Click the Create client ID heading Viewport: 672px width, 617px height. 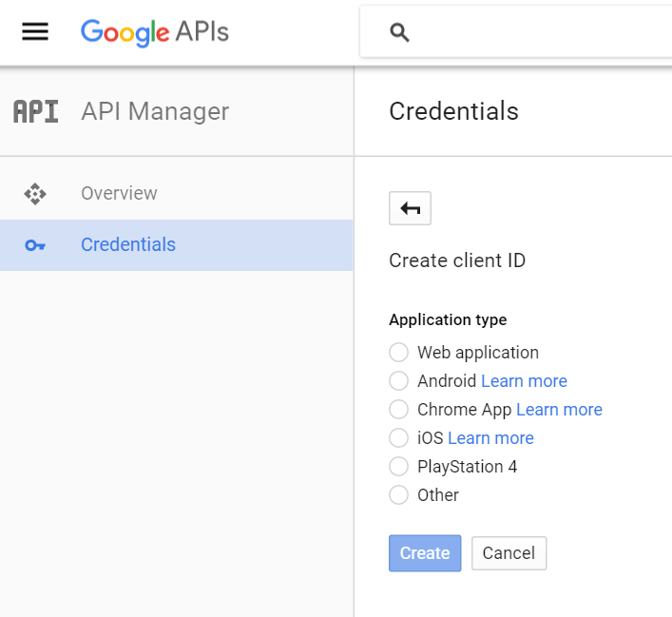[x=457, y=260]
